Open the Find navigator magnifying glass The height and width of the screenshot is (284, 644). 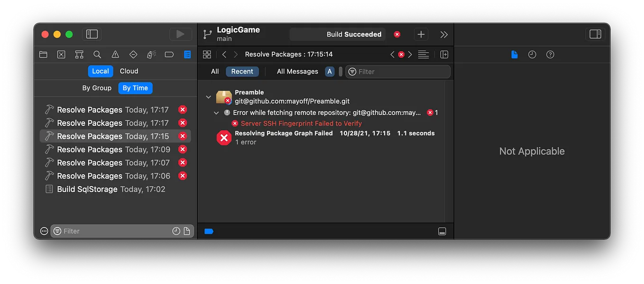[97, 54]
